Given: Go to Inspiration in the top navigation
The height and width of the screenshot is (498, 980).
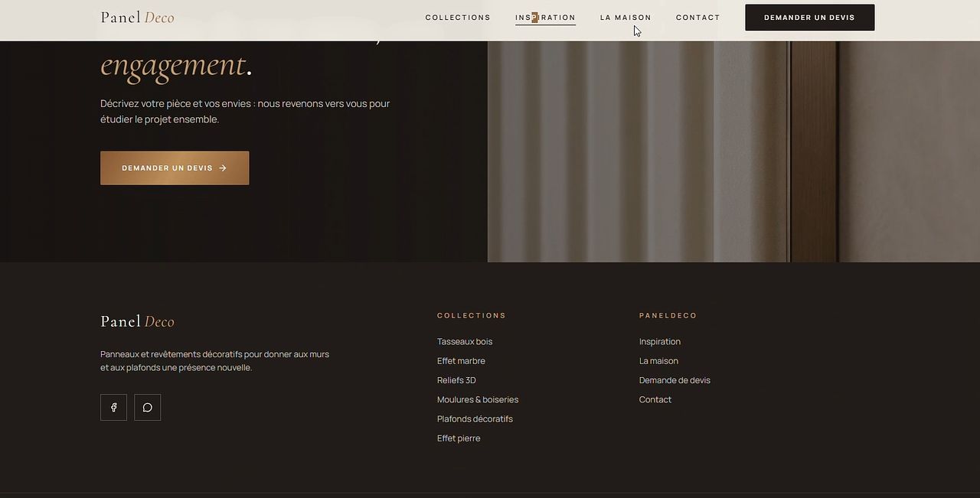Looking at the screenshot, I should pos(545,18).
